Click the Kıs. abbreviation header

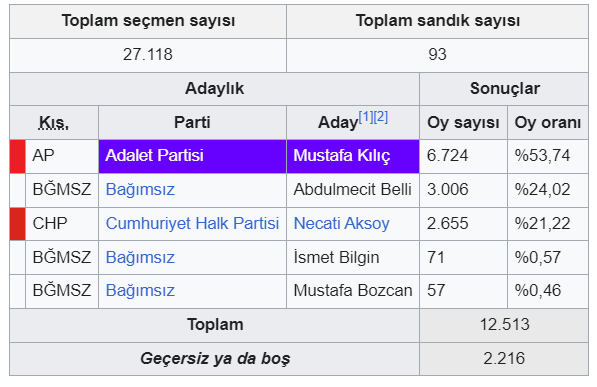[x=54, y=123]
